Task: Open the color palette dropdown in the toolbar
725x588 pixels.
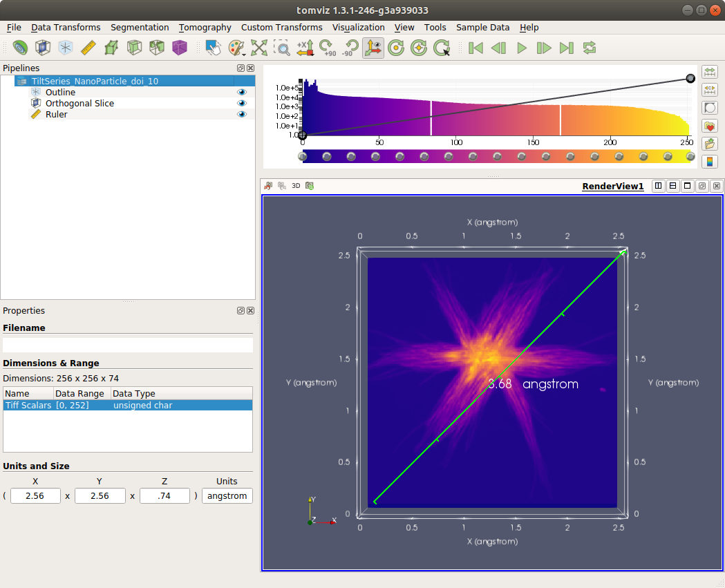Action: coord(236,48)
